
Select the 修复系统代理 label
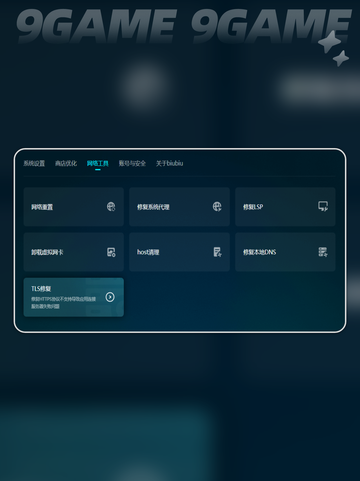153,207
